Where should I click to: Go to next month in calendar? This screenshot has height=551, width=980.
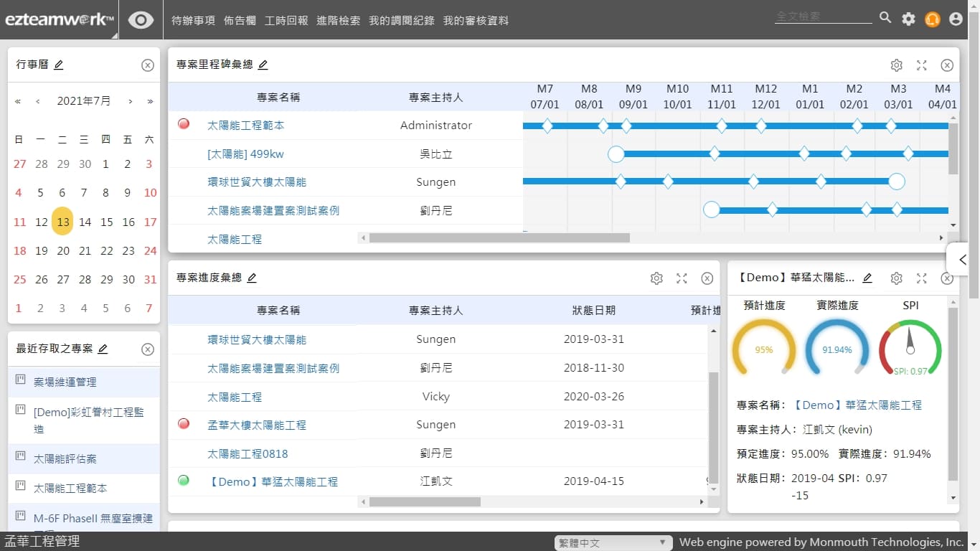tap(130, 101)
